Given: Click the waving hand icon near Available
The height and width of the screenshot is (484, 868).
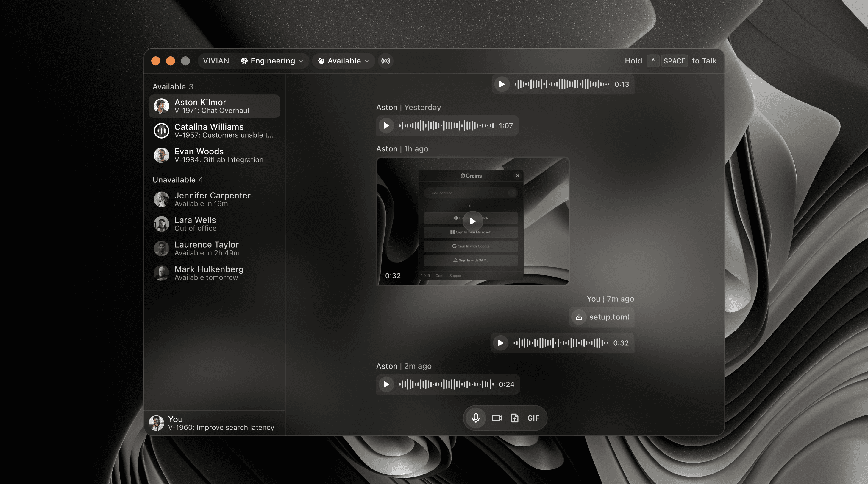Looking at the screenshot, I should (x=321, y=61).
